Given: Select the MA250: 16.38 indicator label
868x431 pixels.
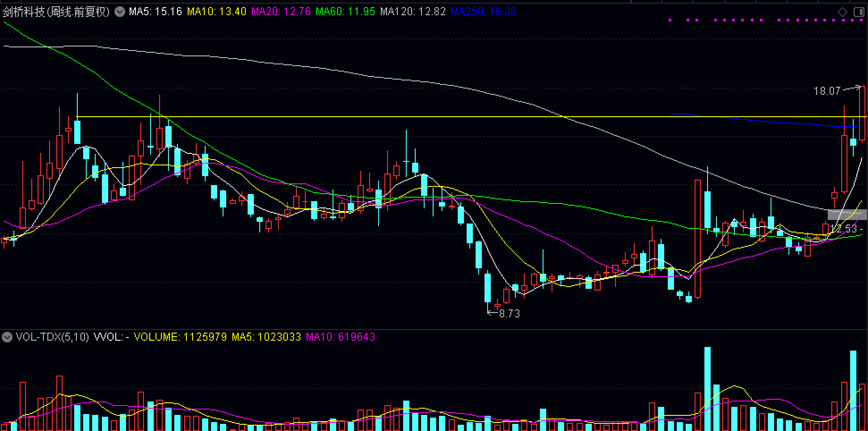Looking at the screenshot, I should pos(483,12).
